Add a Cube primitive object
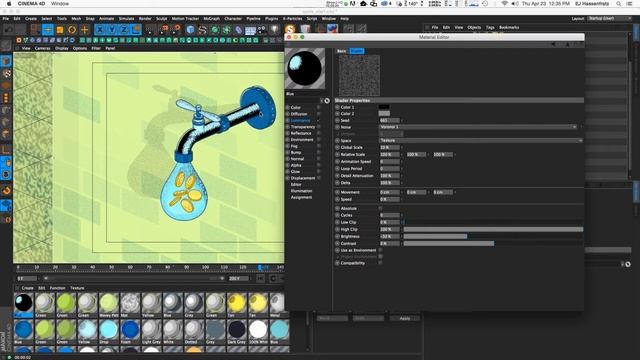Image resolution: width=640 pixels, height=360 pixels. (x=190, y=29)
